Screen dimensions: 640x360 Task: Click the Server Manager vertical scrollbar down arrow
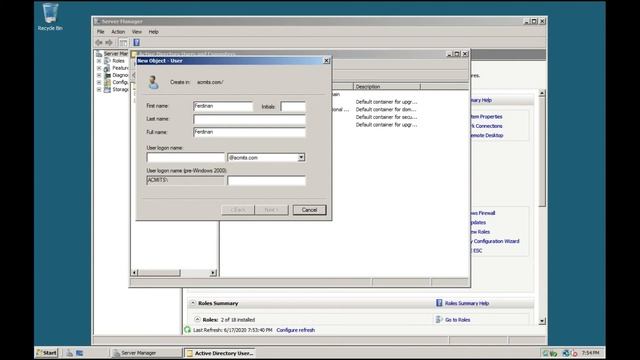point(542,321)
